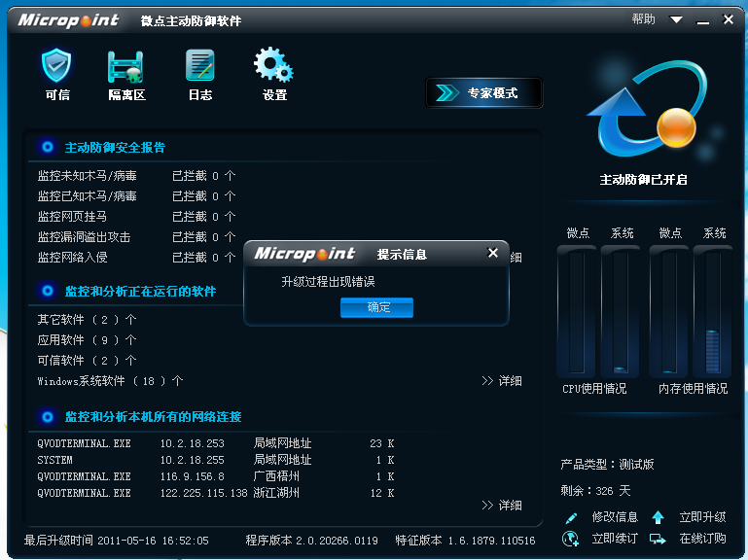Click the system memory usage bar

pos(713,311)
